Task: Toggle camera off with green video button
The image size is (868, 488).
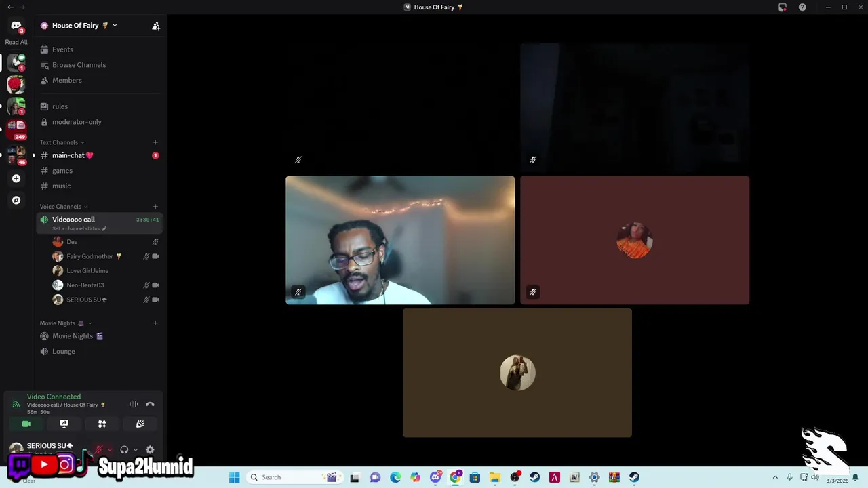Action: (26, 424)
